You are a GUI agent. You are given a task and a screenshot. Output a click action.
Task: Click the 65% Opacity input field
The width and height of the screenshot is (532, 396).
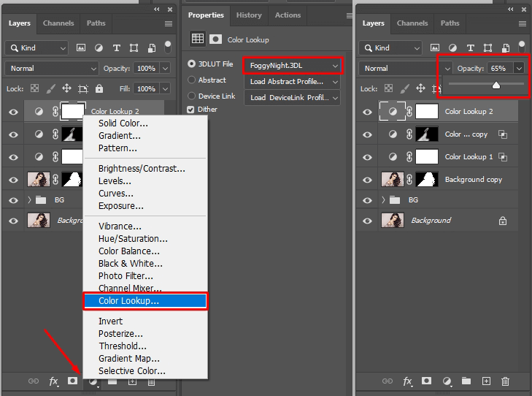498,68
